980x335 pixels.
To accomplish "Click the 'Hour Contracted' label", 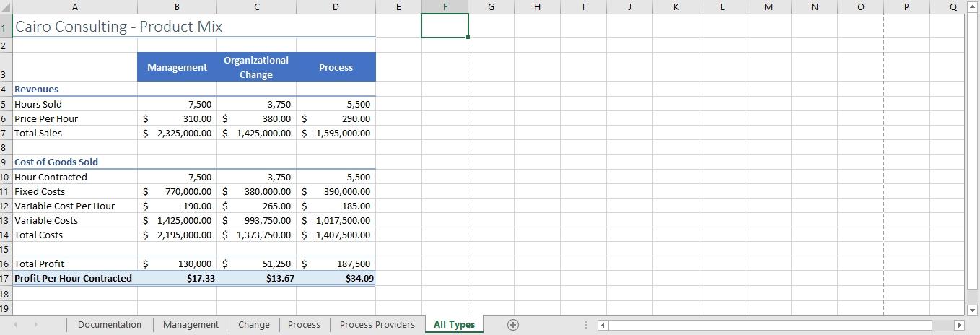I will (x=51, y=177).
